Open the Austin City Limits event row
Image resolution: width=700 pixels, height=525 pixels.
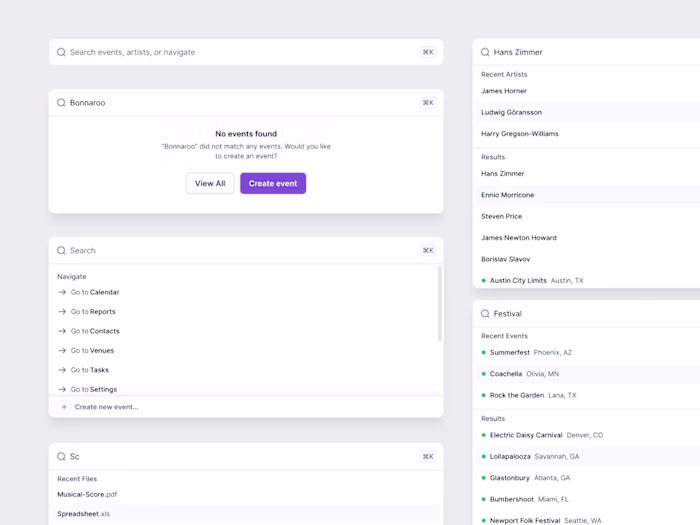tap(588, 280)
